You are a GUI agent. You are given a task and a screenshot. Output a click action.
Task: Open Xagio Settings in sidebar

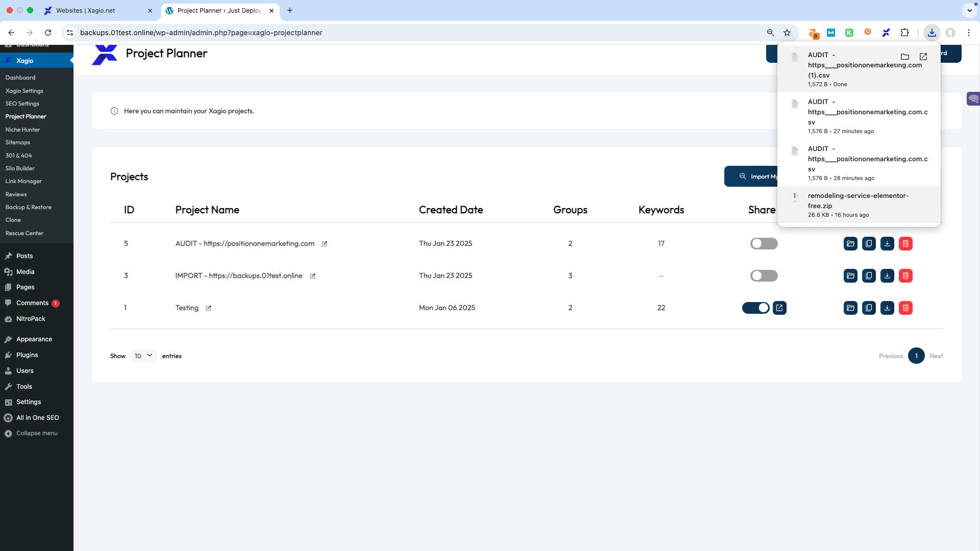[24, 91]
